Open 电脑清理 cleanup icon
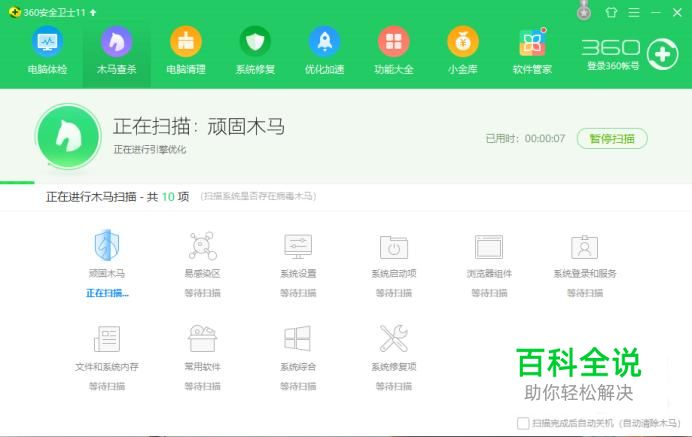Screen dimensions: 692x437 [x=186, y=41]
